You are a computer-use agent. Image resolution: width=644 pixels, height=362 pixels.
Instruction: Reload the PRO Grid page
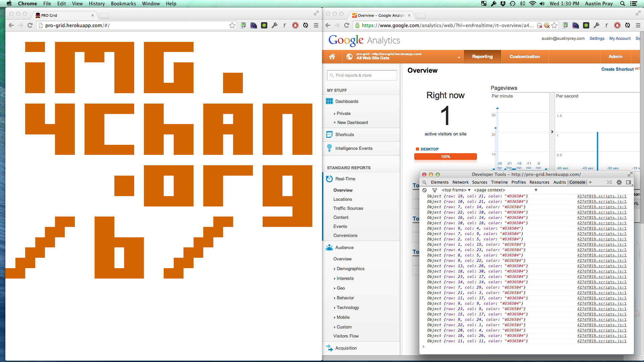tap(30, 25)
